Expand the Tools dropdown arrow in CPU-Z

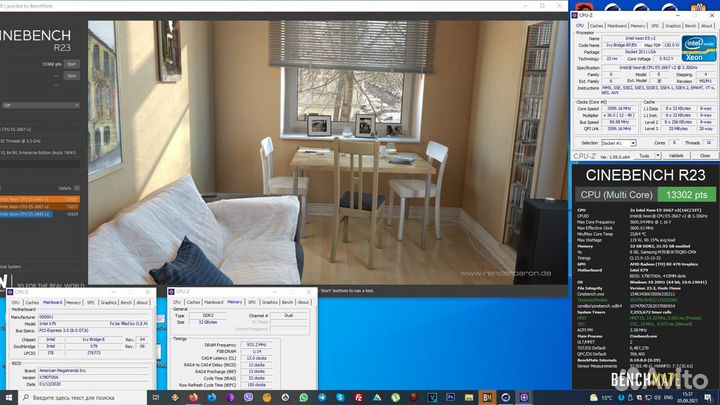point(658,156)
